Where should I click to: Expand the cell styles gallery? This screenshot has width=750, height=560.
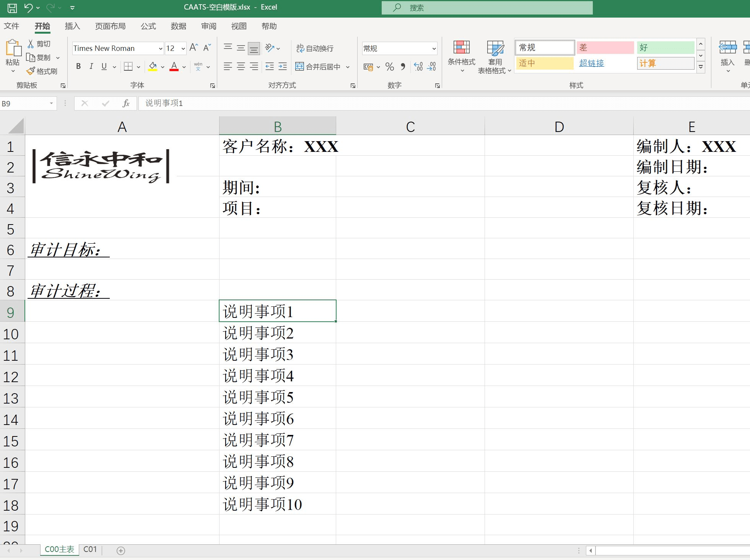(x=701, y=67)
